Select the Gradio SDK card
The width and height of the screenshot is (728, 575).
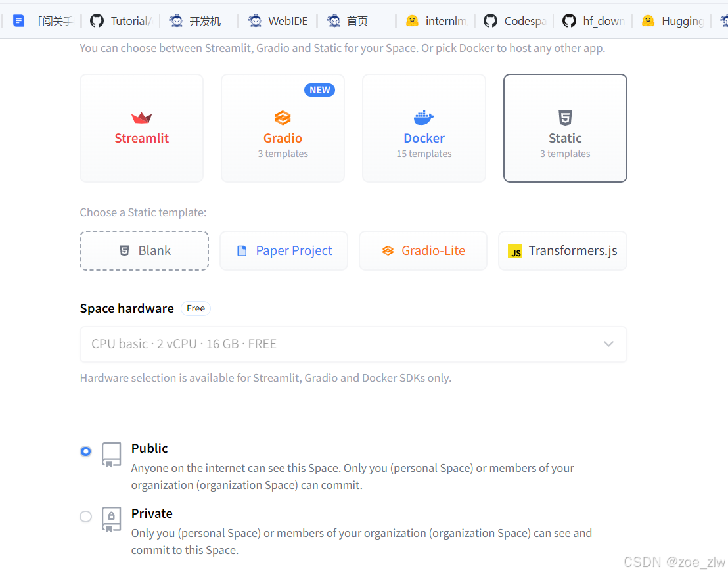(x=283, y=128)
